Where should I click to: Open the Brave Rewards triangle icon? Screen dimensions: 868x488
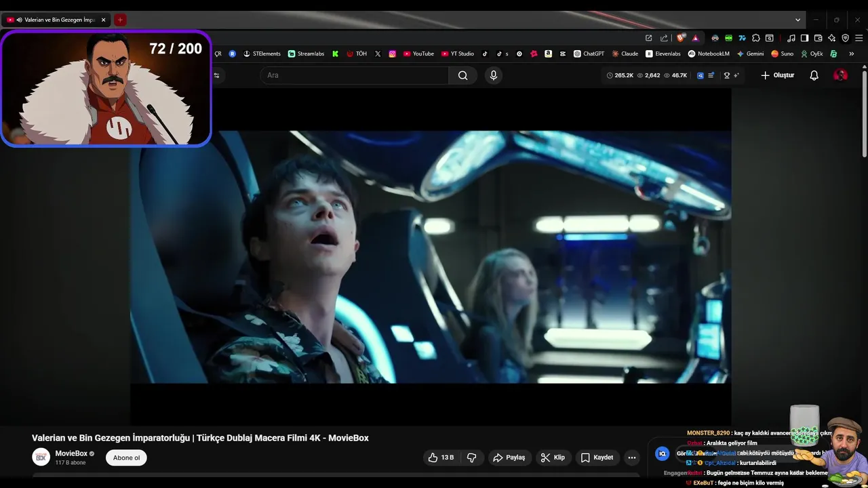[x=695, y=38]
